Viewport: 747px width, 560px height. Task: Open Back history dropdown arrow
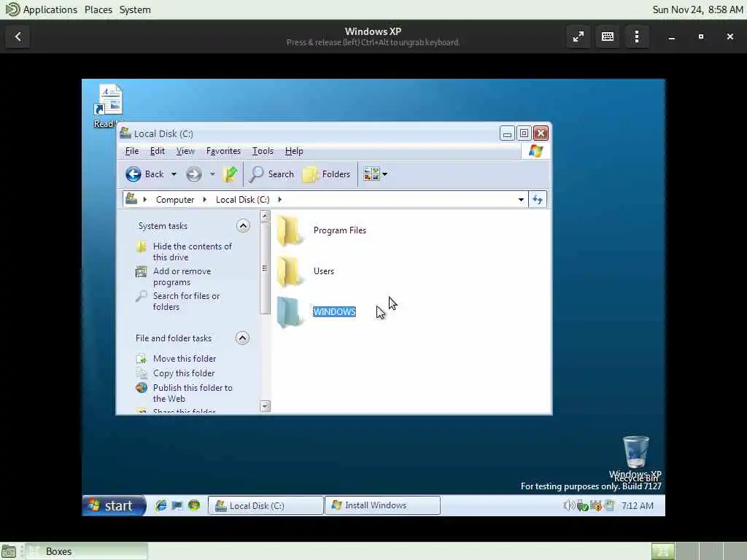[x=174, y=174]
